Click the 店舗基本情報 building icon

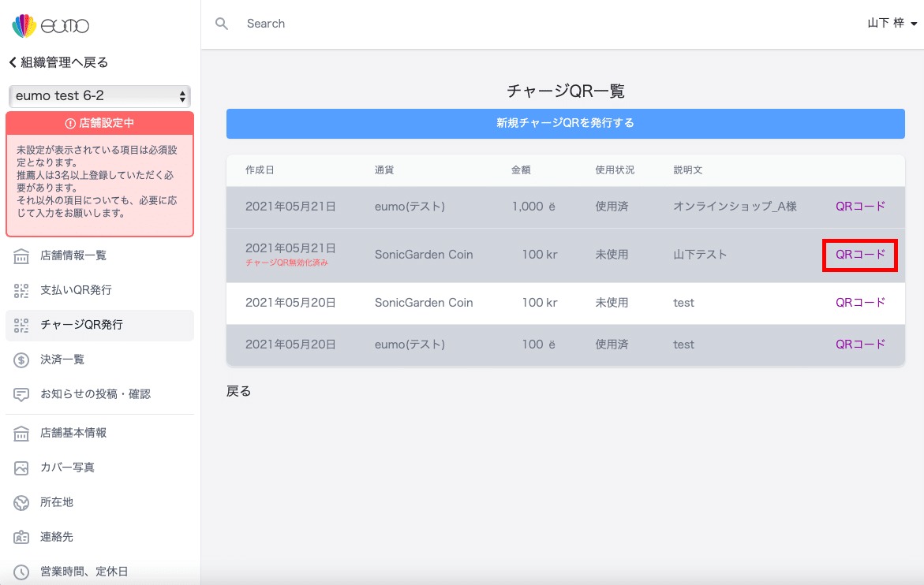(21, 433)
